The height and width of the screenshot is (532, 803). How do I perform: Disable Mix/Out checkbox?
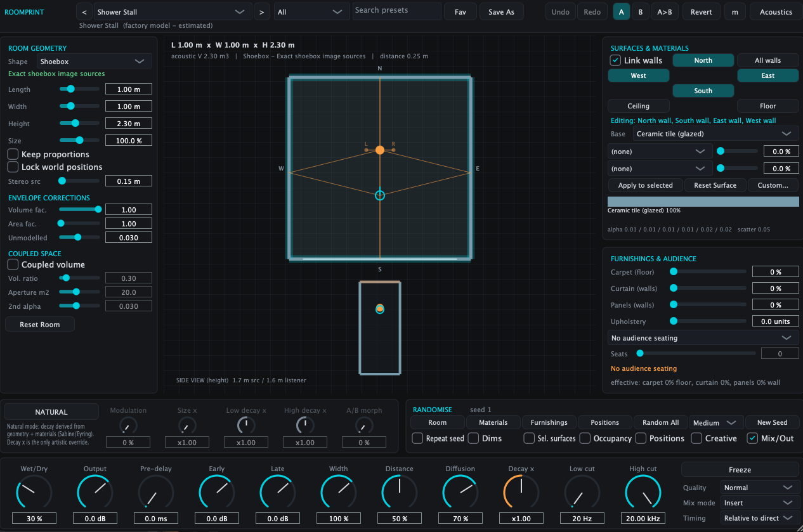(752, 438)
